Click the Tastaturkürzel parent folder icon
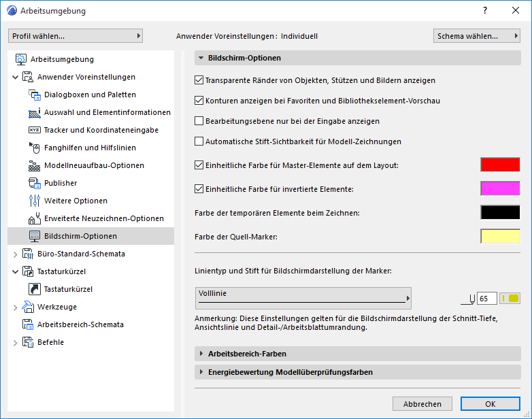 click(x=27, y=271)
